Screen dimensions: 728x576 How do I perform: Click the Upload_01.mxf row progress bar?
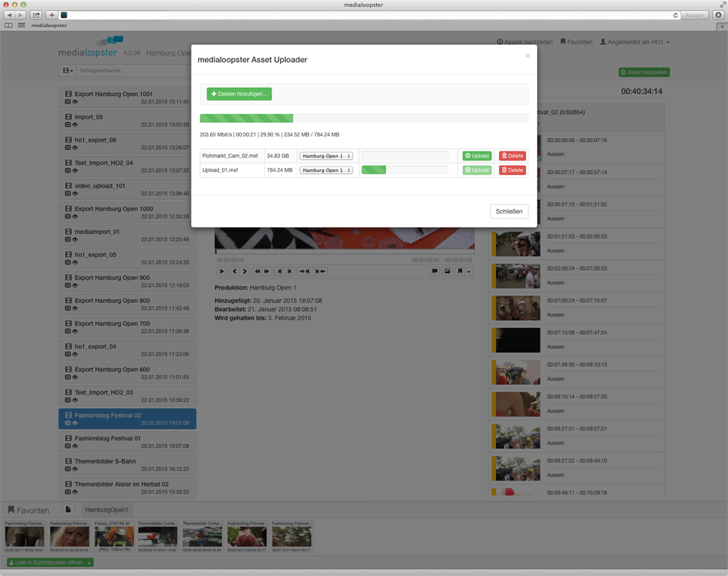[405, 170]
